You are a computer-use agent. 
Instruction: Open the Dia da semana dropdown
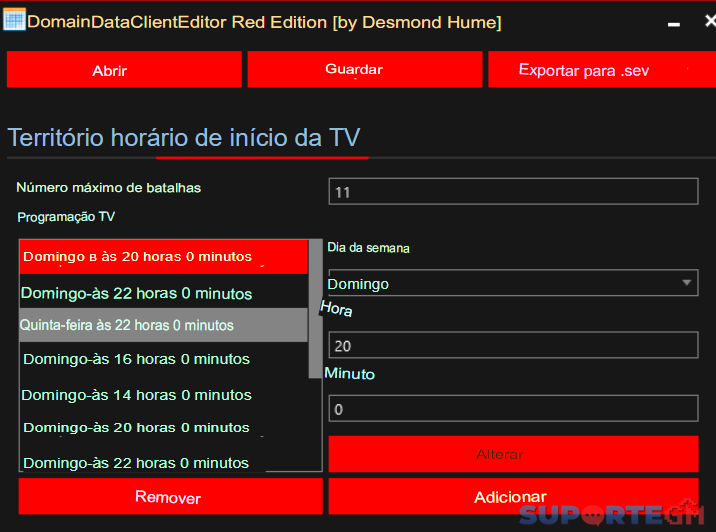coord(513,283)
